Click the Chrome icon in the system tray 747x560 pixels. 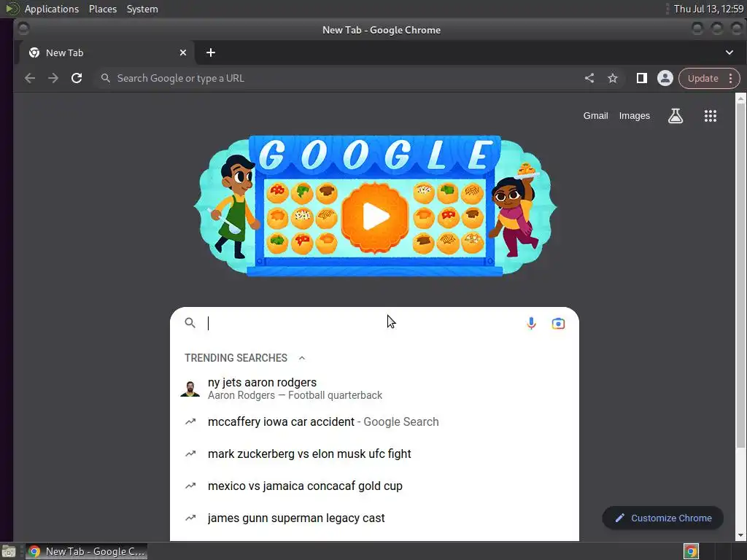691,551
